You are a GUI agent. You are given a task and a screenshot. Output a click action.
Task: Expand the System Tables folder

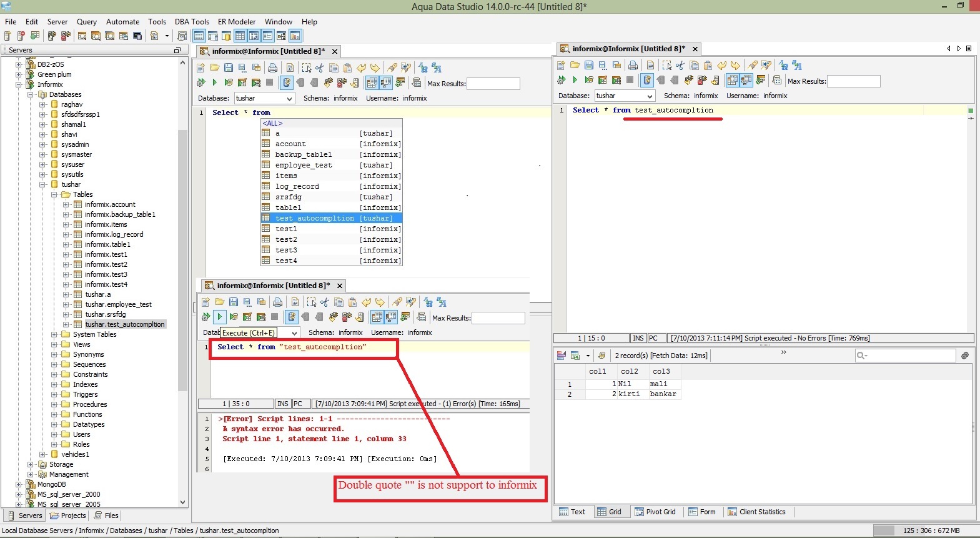click(x=54, y=334)
